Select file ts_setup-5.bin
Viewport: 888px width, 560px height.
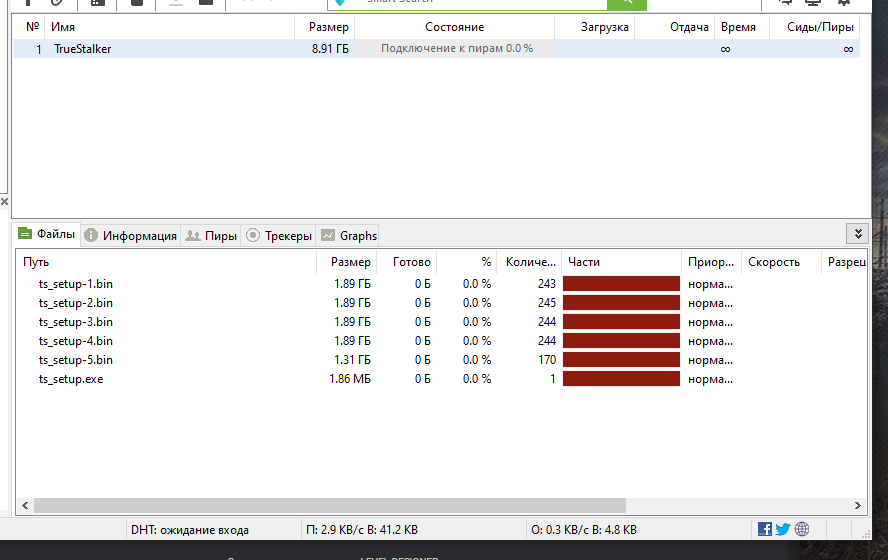[75, 360]
